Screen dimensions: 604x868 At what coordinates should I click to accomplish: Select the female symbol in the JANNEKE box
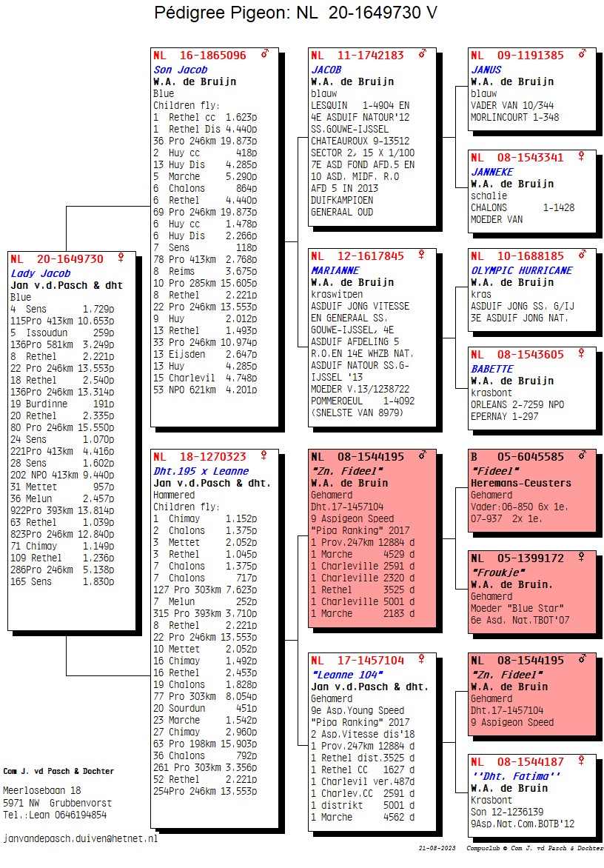(x=583, y=156)
